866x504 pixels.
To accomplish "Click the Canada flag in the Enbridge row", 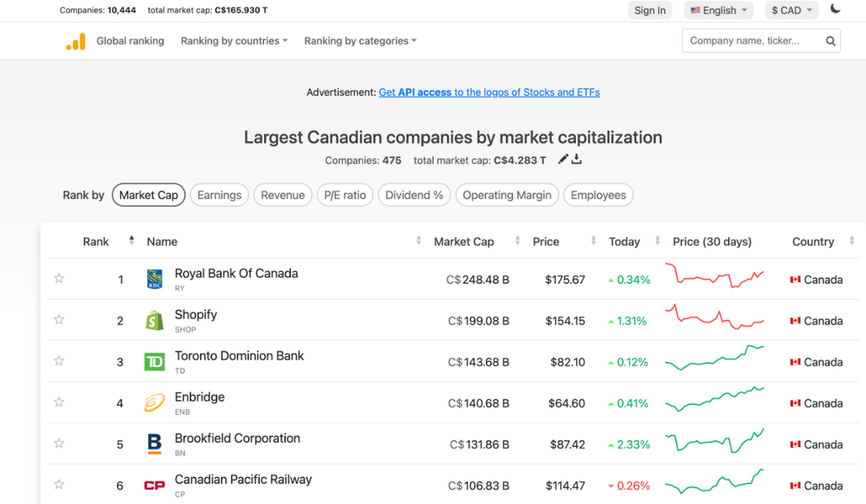I will tap(795, 403).
